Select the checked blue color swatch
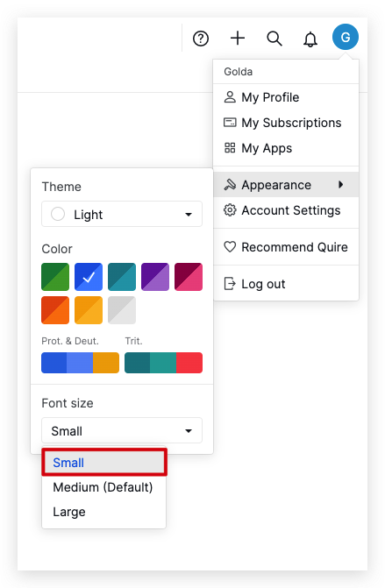Image resolution: width=385 pixels, height=588 pixels. (x=89, y=277)
